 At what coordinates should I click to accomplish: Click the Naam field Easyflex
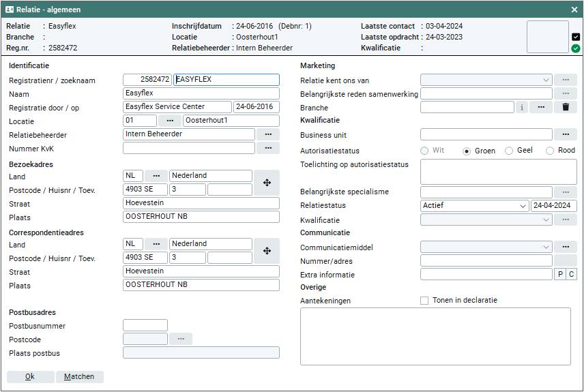click(x=201, y=93)
